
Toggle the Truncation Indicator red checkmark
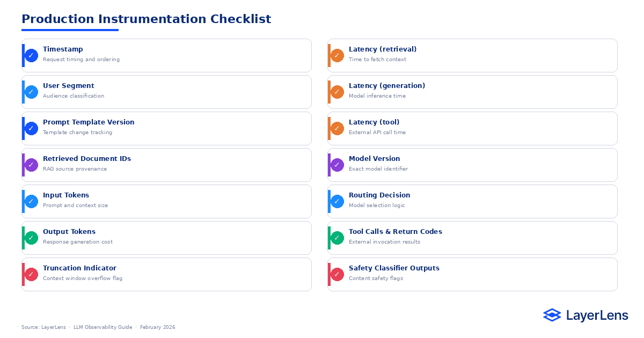(x=31, y=274)
